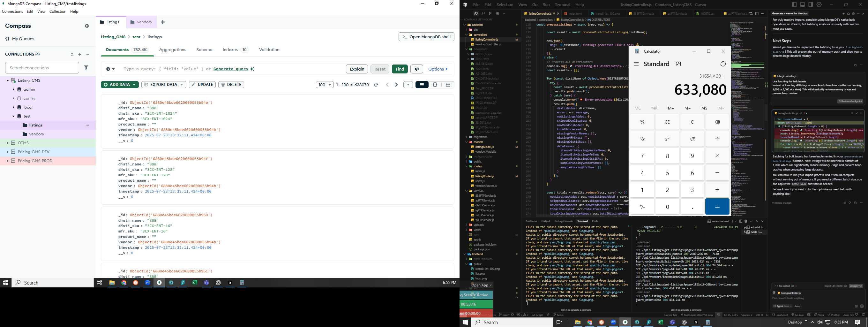Open Problems tab in Cursor panel
This screenshot has width=868, height=327.
click(x=531, y=221)
